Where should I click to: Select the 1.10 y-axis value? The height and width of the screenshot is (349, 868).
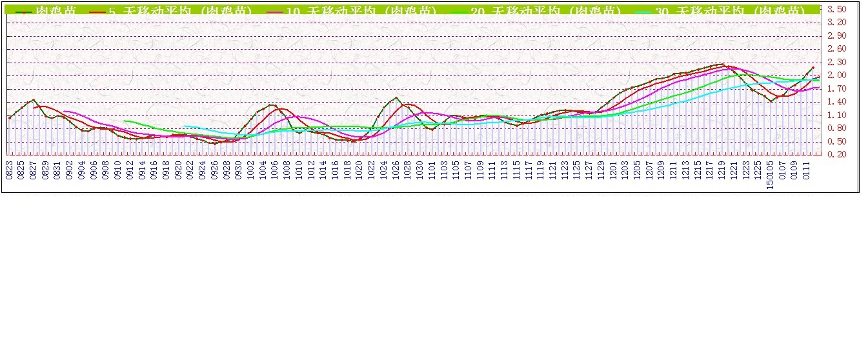(x=836, y=115)
